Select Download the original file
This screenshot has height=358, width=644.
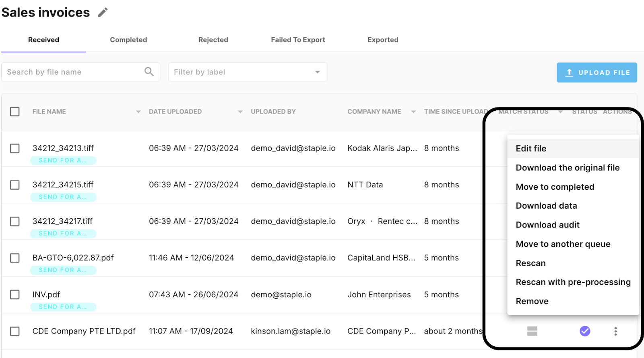tap(573, 168)
